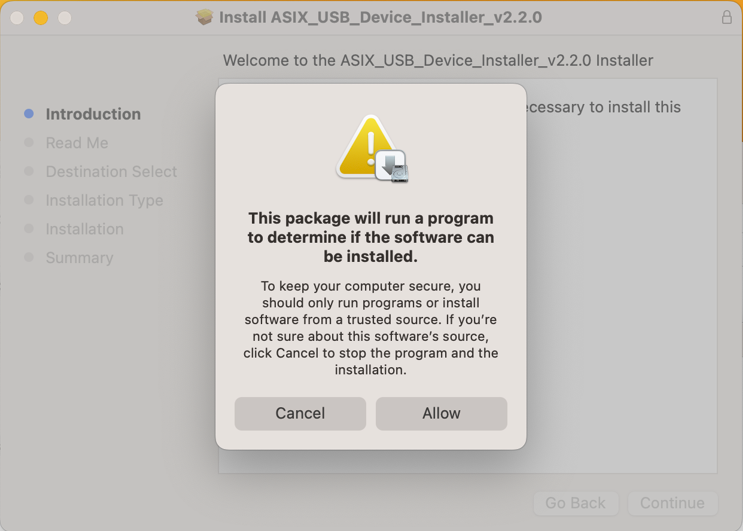The width and height of the screenshot is (743, 531).
Task: Click the blue Introduction bullet indicator
Action: (29, 114)
